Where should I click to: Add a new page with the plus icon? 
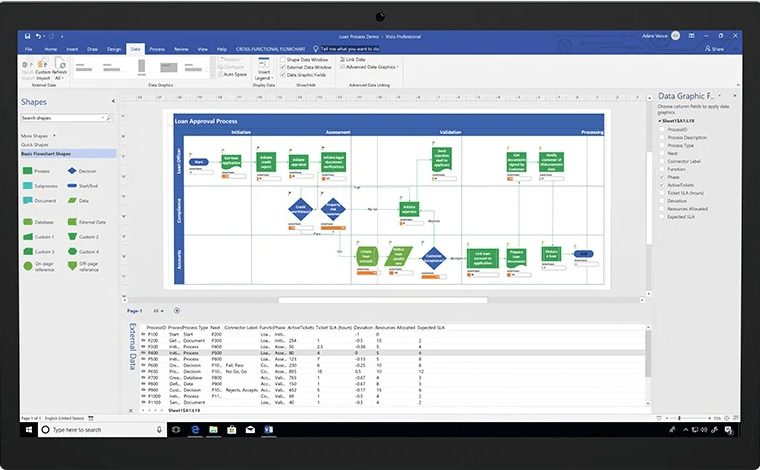(x=177, y=311)
